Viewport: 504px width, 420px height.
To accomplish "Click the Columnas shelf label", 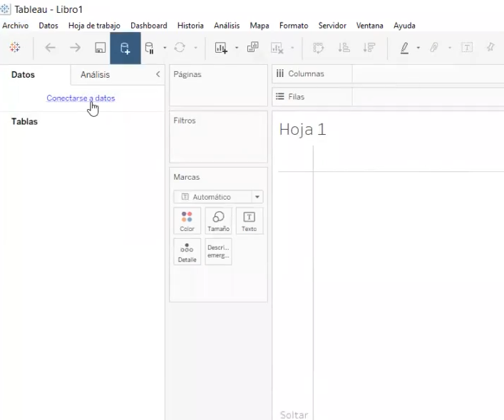I will click(x=306, y=73).
